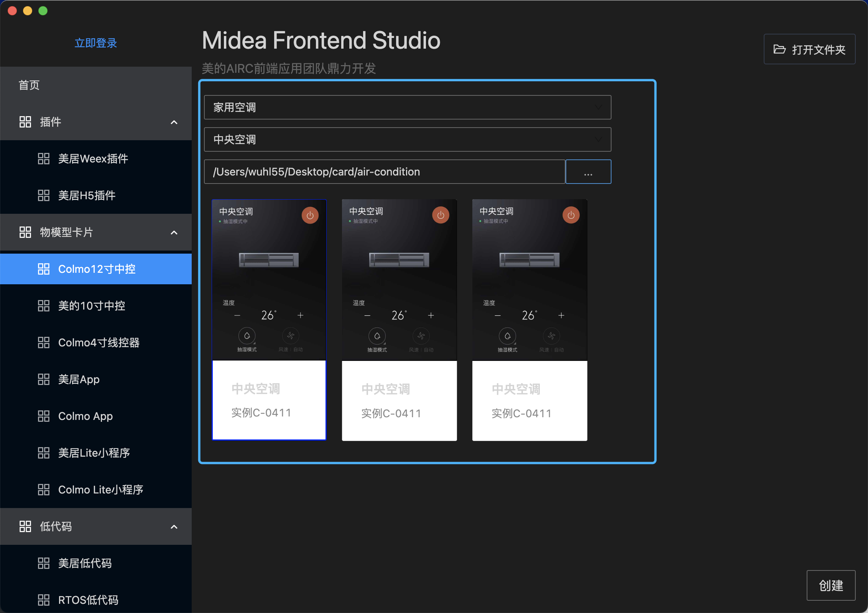Screen dimensions: 868x613
Task: Collapse the 低代码 section chevron
Action: pos(174,527)
